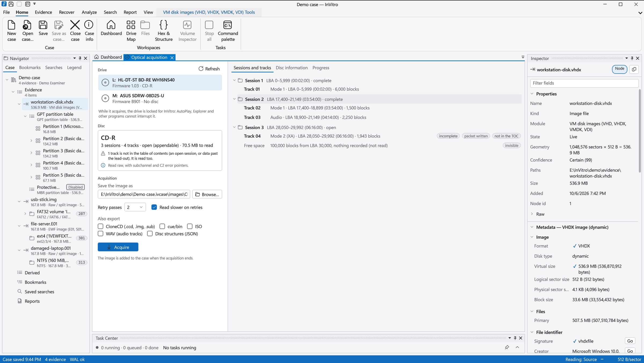Check Disc structures (JSON) export
644x363 pixels.
[x=150, y=233]
